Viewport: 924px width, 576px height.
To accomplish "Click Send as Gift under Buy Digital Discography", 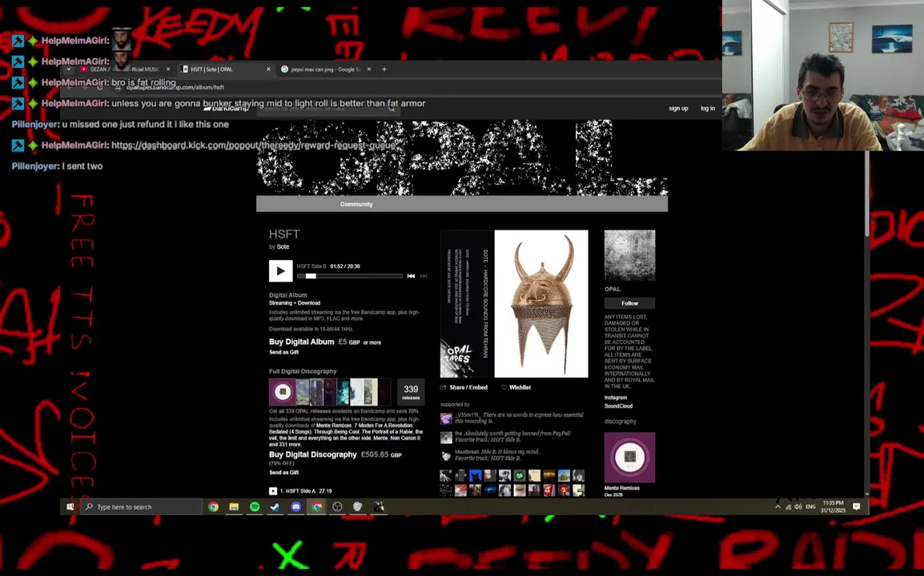I will point(283,472).
